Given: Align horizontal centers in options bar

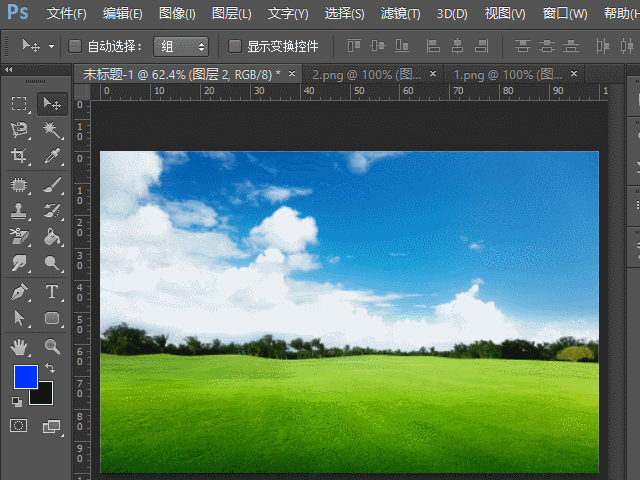Looking at the screenshot, I should coord(457,46).
